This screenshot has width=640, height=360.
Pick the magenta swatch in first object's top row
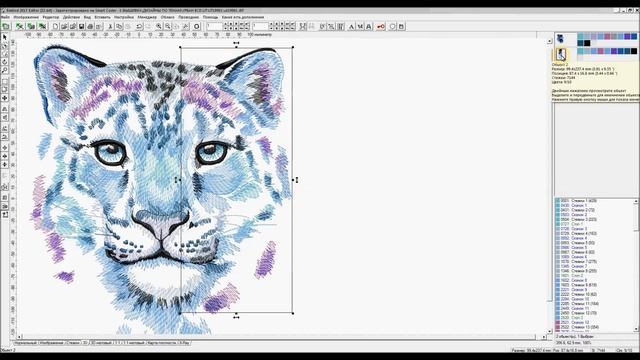tap(607, 37)
